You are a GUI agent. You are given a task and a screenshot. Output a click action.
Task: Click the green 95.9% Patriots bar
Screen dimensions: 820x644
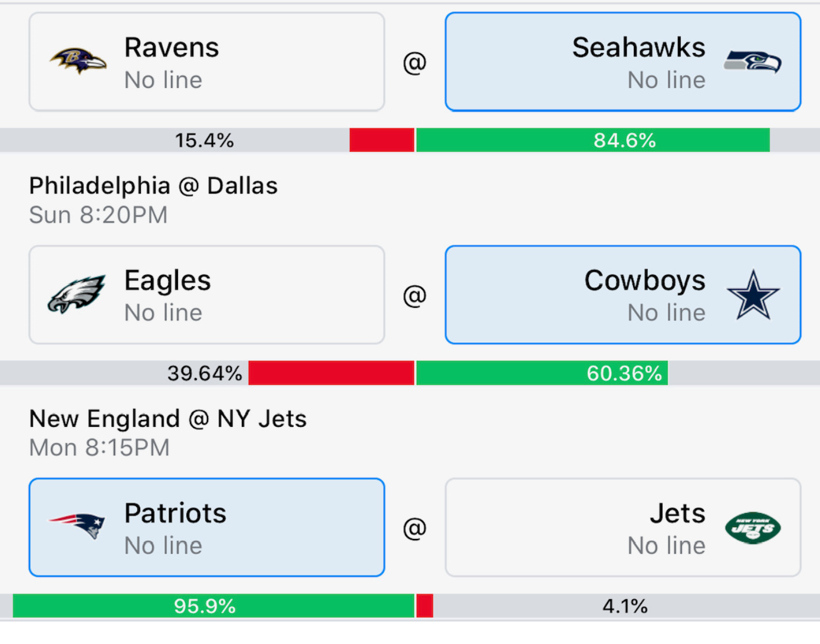(213, 606)
